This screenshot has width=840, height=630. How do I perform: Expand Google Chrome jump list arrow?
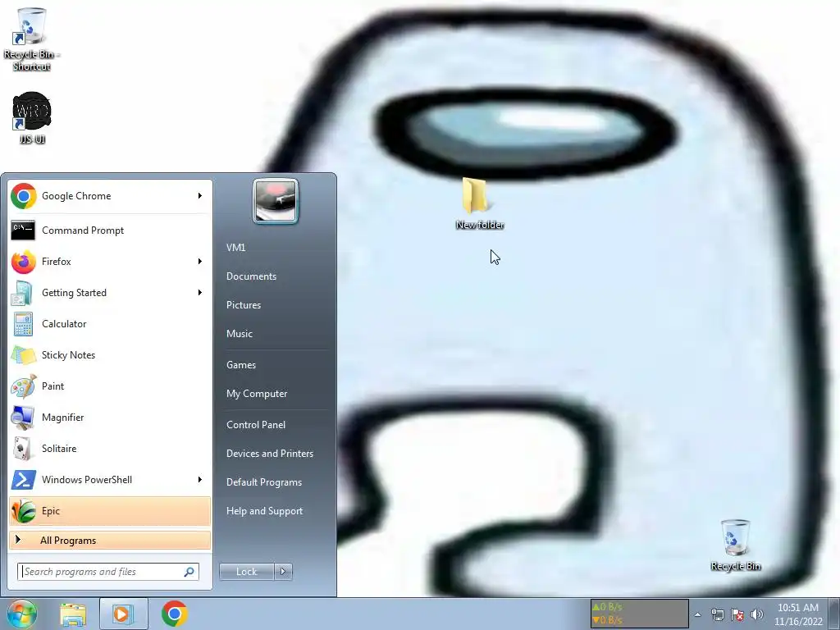(200, 196)
